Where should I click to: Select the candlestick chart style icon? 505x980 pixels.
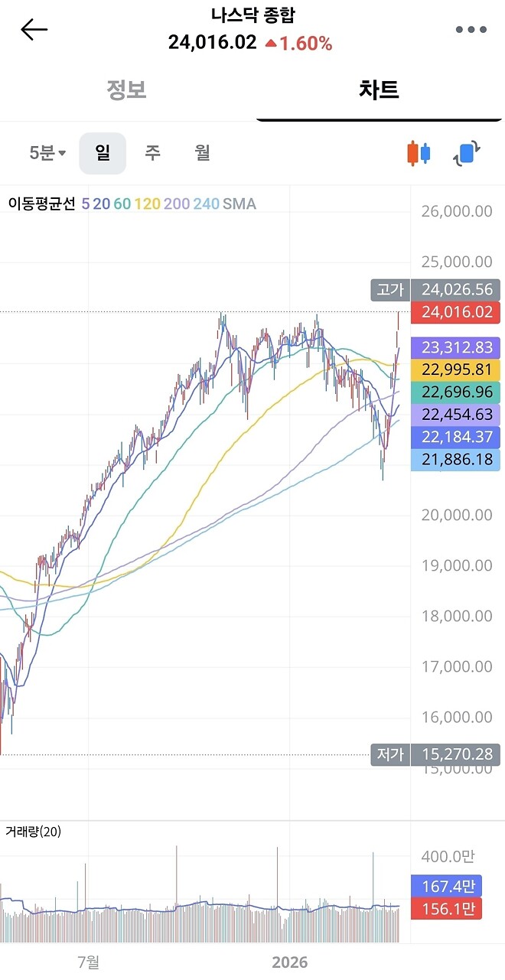[x=416, y=153]
